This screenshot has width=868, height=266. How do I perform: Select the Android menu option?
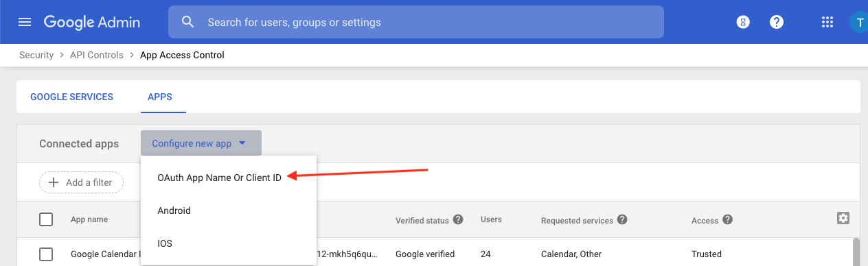[x=229, y=210]
